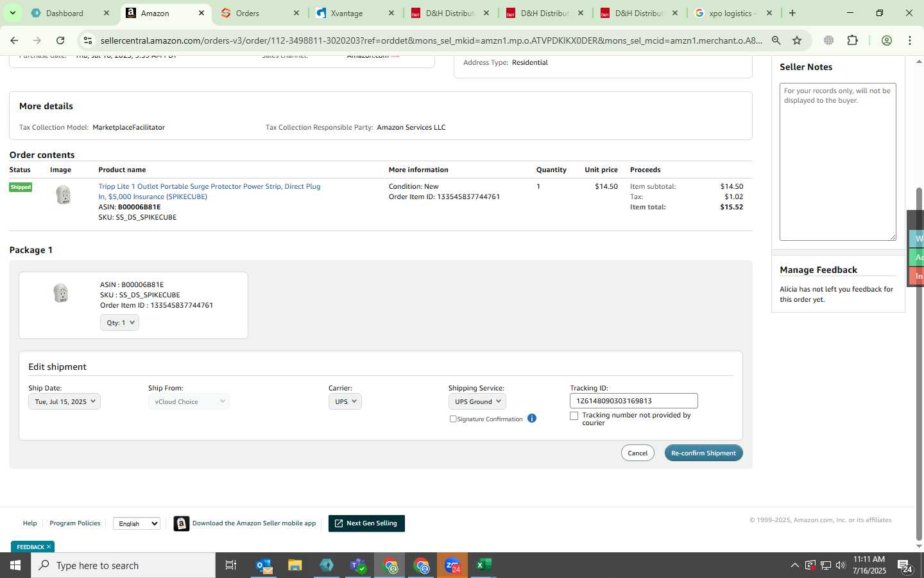Go back with browser back arrow
Screen dimensions: 924x578
14,40
